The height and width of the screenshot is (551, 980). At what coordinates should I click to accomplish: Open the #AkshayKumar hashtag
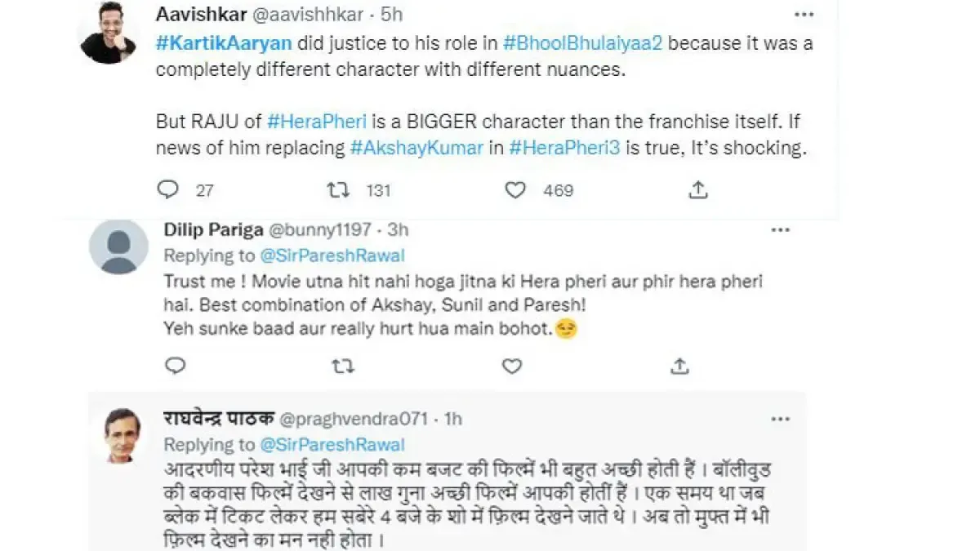click(416, 147)
